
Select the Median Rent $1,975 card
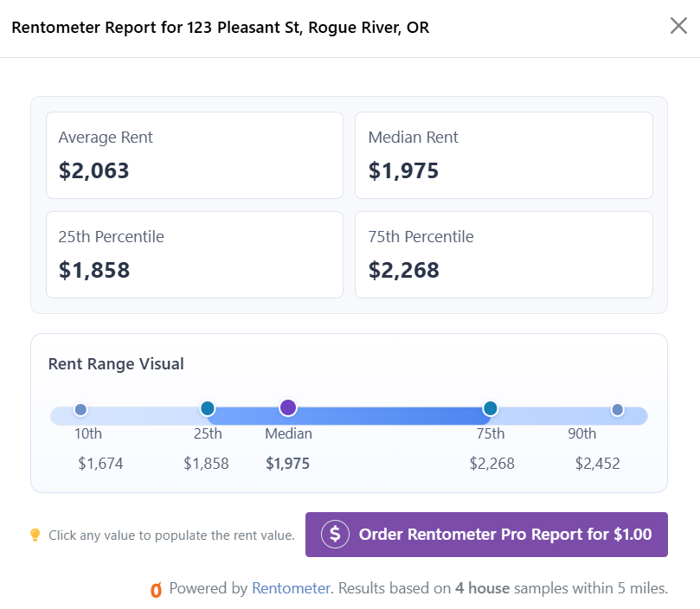pos(504,156)
